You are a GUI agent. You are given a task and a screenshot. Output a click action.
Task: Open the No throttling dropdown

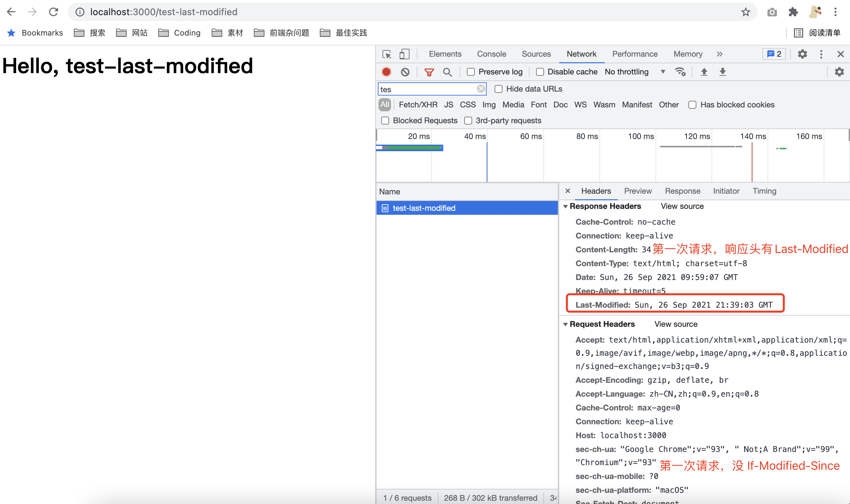coord(634,72)
